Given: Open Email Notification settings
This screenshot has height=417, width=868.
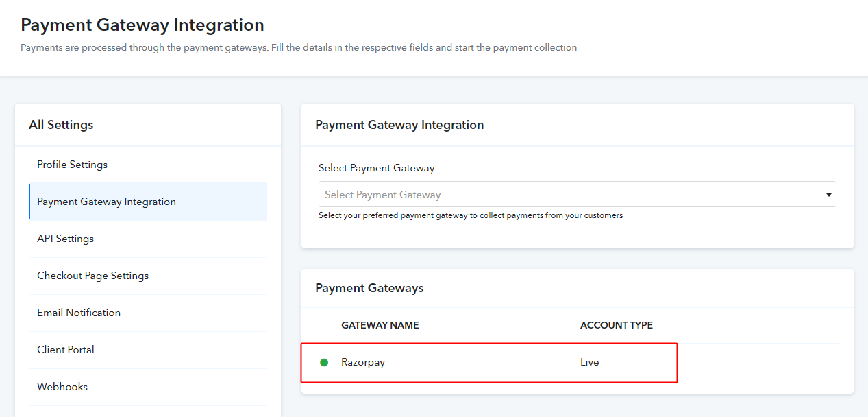Looking at the screenshot, I should click(78, 312).
